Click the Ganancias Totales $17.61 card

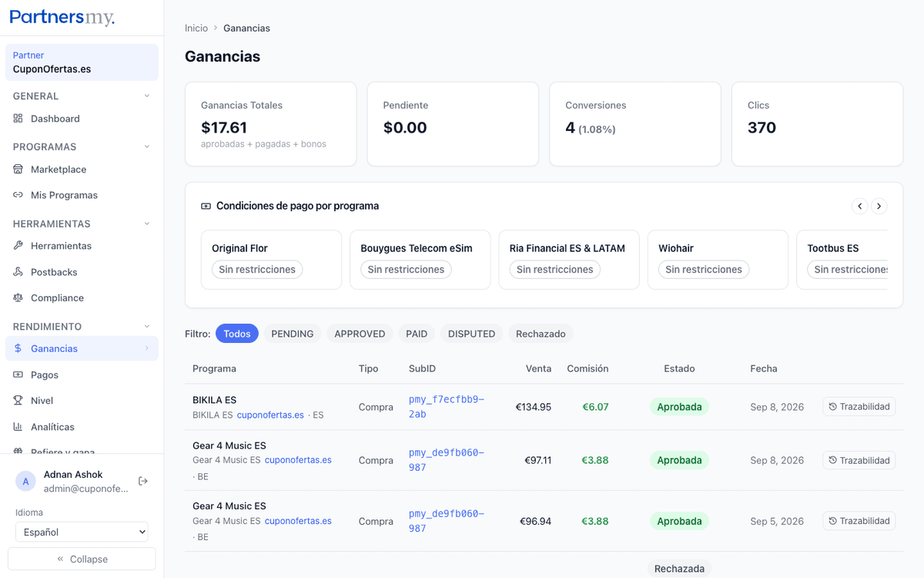click(271, 124)
